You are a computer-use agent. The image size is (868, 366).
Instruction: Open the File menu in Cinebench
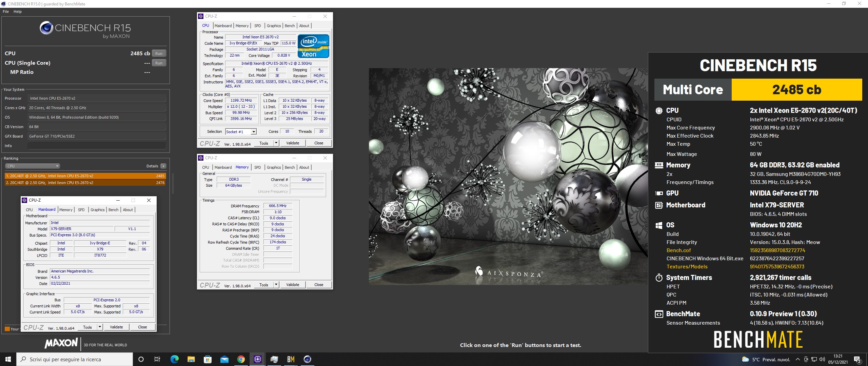click(x=6, y=12)
